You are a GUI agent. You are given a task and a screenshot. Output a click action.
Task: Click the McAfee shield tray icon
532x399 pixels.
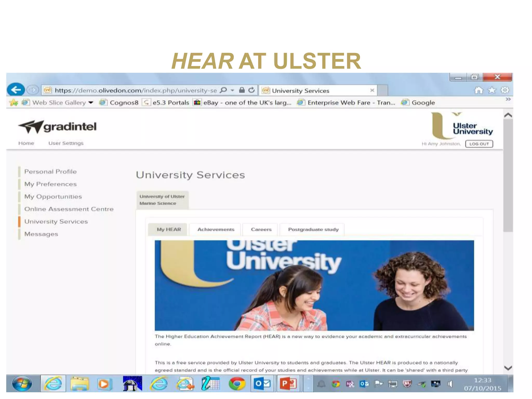pos(407,384)
